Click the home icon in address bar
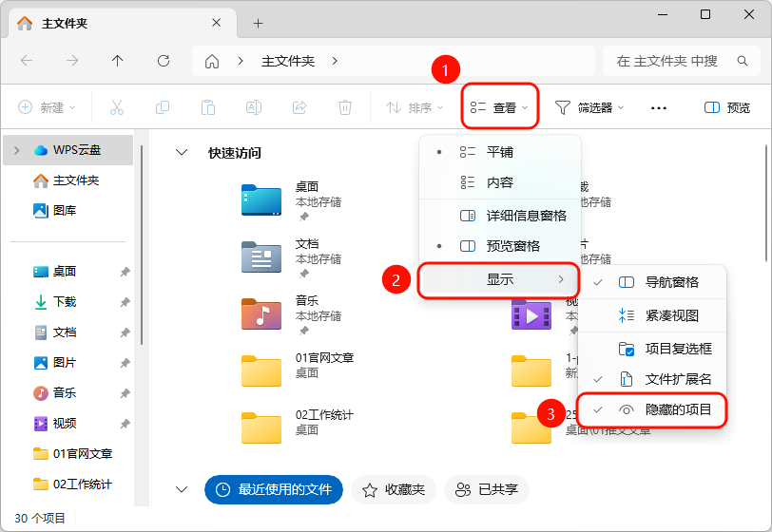Image resolution: width=772 pixels, height=532 pixels. point(212,61)
